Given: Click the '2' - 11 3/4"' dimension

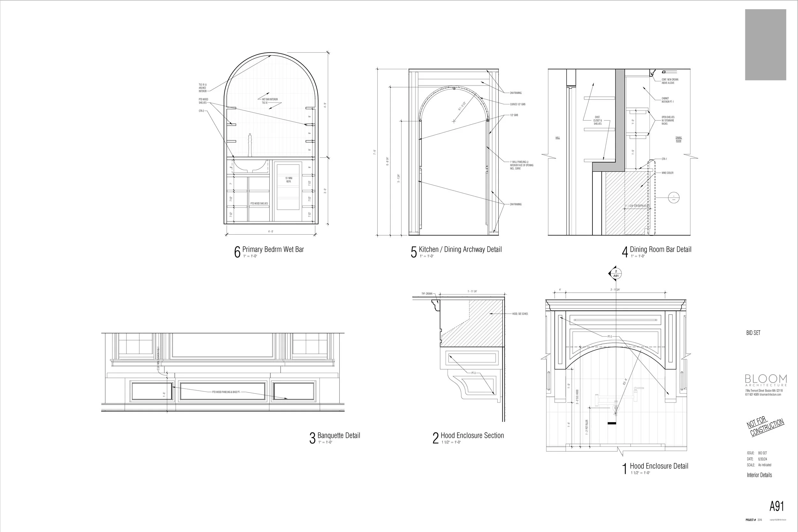Looking at the screenshot, I should click(615, 290).
